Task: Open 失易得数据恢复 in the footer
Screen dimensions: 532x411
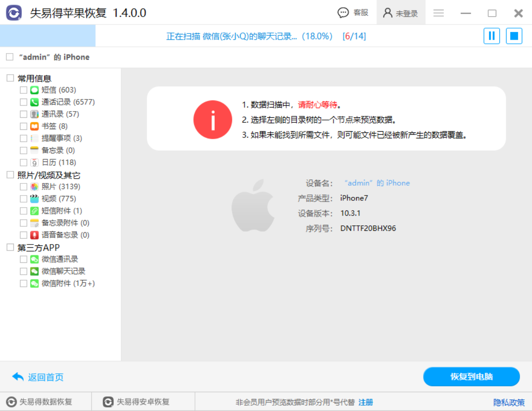Action: pos(46,402)
